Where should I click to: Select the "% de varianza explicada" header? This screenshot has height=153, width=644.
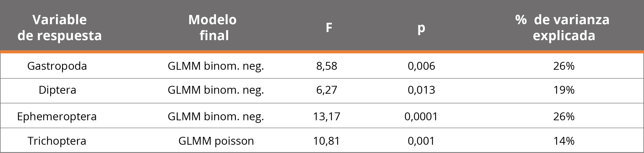pyautogui.click(x=562, y=28)
